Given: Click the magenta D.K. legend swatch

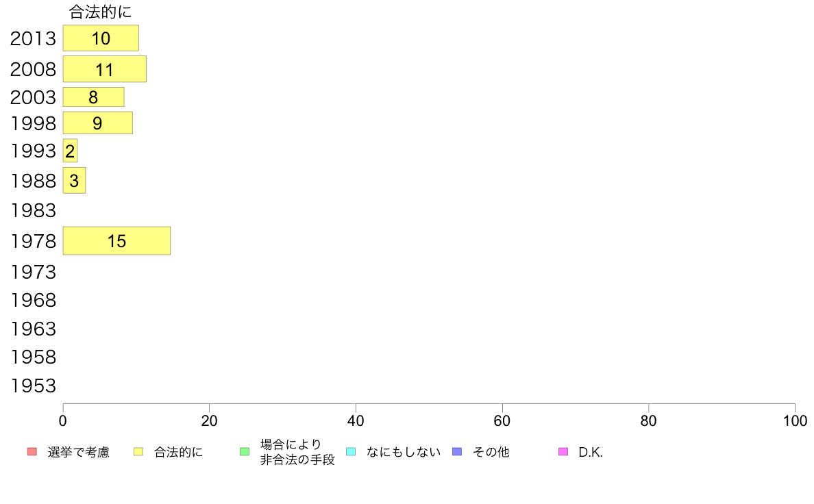Looking at the screenshot, I should pos(563,451).
